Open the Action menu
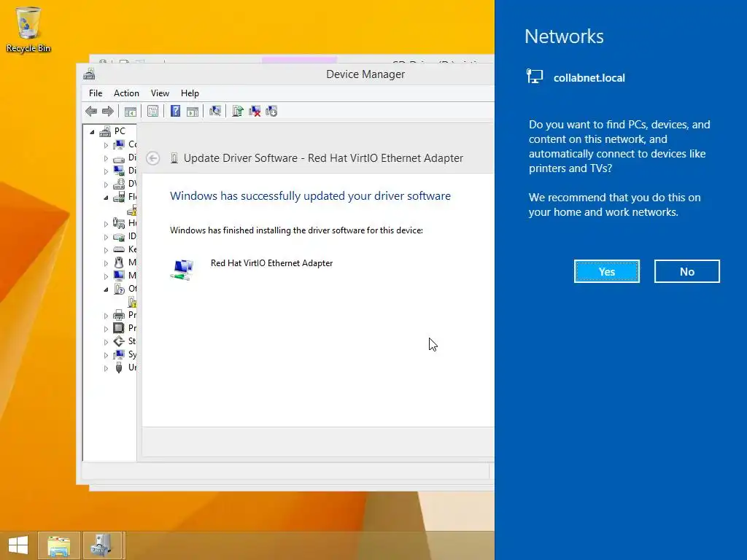 click(x=126, y=93)
